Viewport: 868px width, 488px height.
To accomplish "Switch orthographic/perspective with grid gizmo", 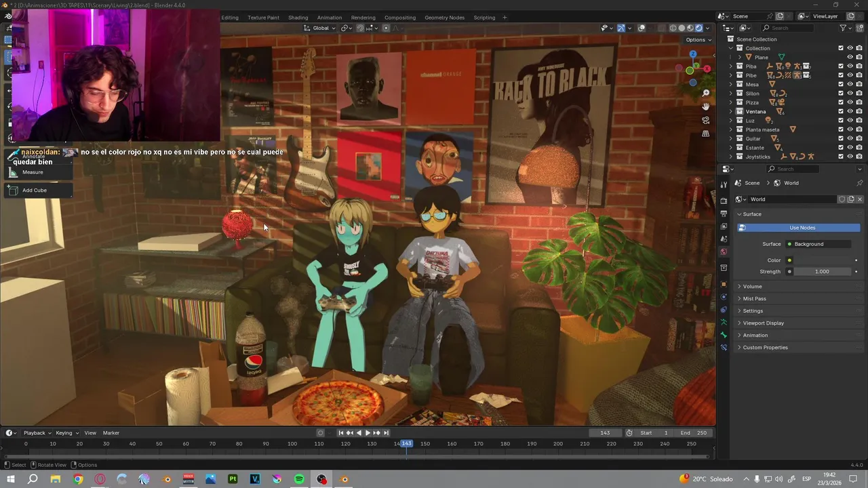I will tap(706, 134).
